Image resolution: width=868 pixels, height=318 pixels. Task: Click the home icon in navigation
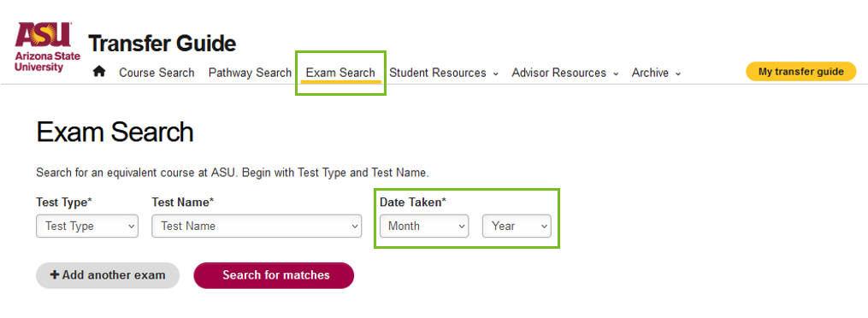[99, 71]
